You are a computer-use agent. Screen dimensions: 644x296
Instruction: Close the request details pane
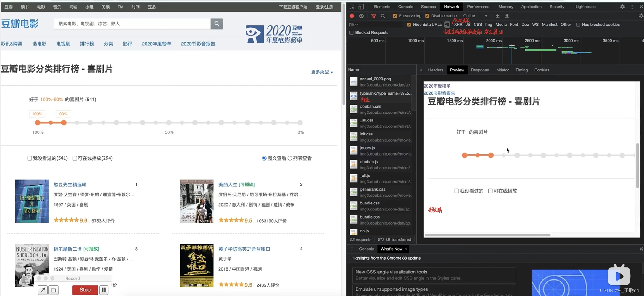pyautogui.click(x=421, y=70)
